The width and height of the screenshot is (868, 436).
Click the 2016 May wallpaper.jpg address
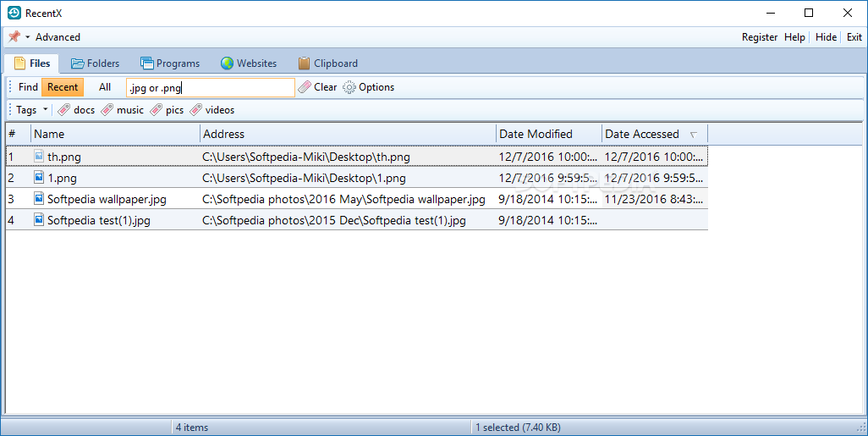pyautogui.click(x=343, y=199)
